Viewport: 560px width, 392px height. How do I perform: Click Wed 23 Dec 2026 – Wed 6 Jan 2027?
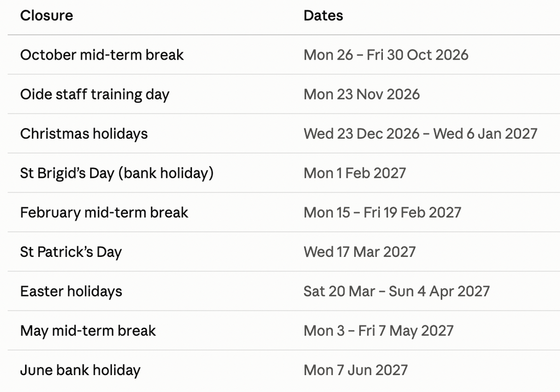click(421, 134)
